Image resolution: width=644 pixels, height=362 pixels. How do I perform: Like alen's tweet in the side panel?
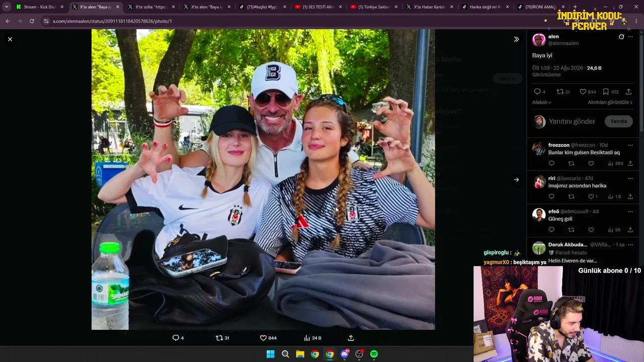coord(583,92)
